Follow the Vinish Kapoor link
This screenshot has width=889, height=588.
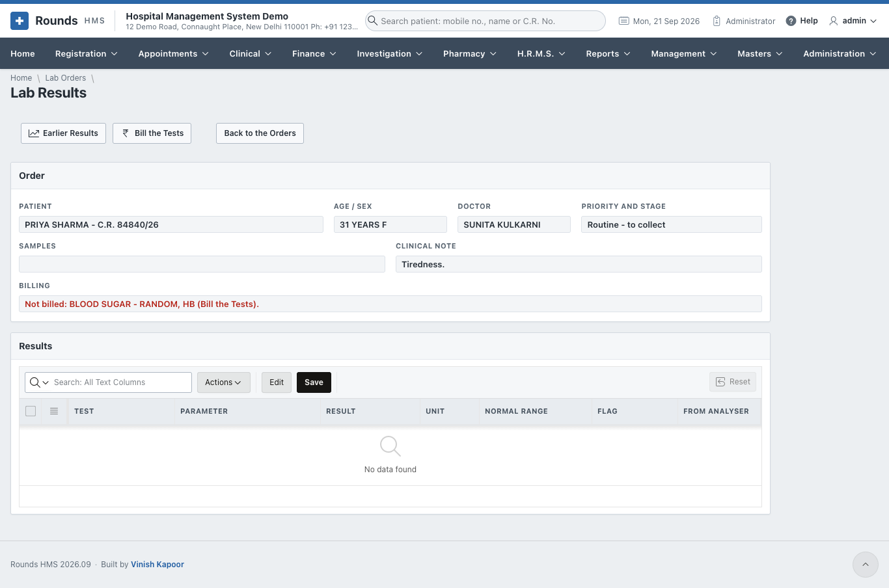coord(157,565)
